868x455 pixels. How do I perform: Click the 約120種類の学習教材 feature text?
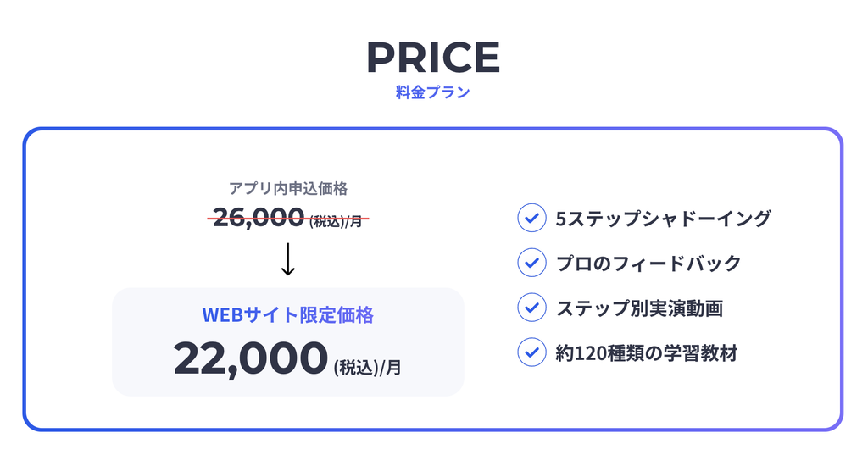tap(647, 352)
